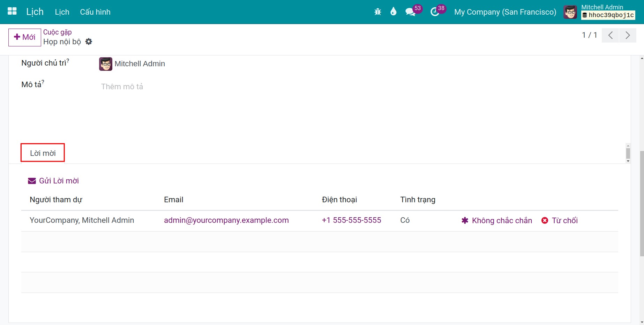The height and width of the screenshot is (325, 644).
Task: Click the Thêm mô tả description field
Action: [x=359, y=86]
